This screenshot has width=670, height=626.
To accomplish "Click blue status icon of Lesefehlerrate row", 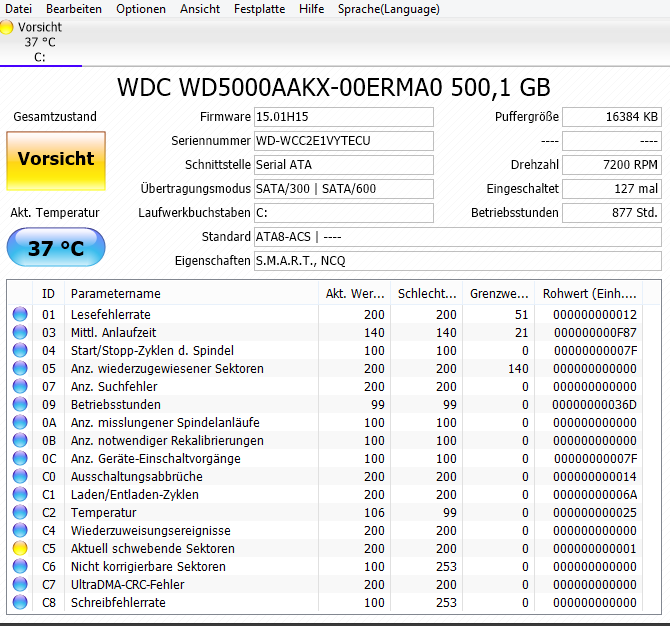I will click(x=20, y=314).
